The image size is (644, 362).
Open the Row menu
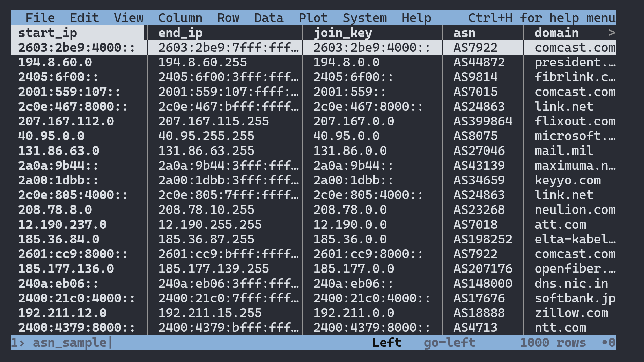point(228,18)
